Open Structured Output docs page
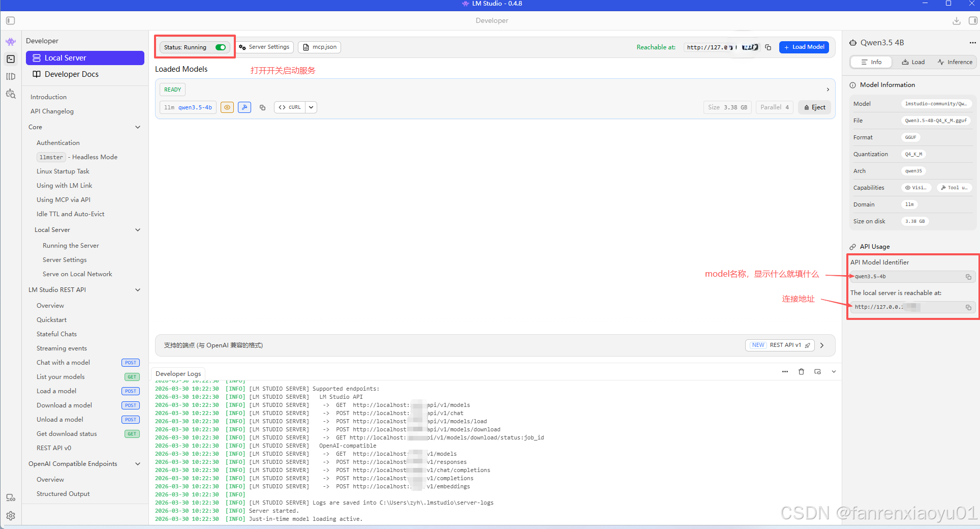Screen dimensions: 980x529 click(63, 494)
